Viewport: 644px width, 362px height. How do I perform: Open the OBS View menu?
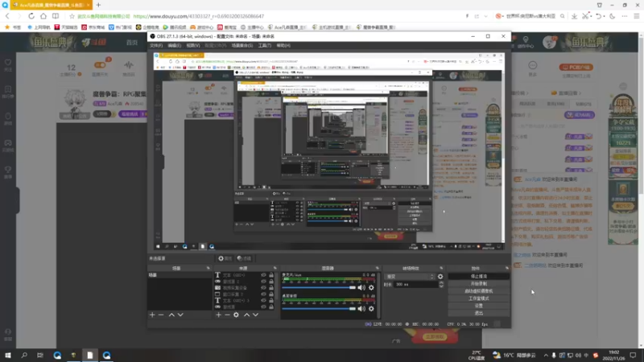[193, 46]
